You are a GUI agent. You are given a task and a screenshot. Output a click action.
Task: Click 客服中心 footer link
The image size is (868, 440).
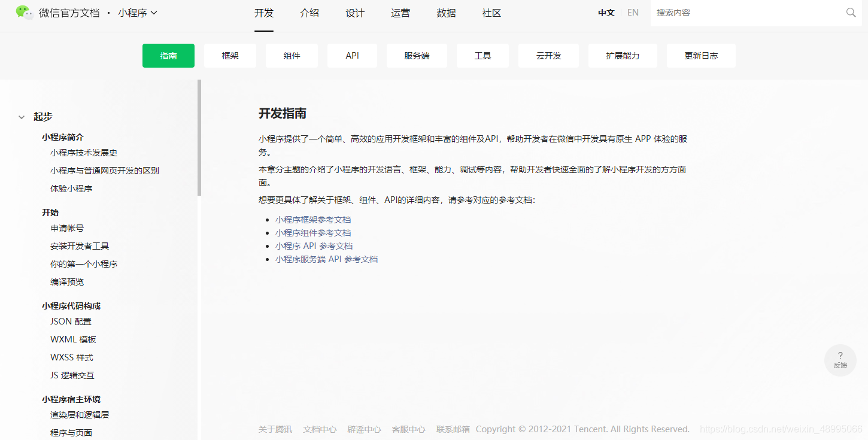tap(408, 429)
